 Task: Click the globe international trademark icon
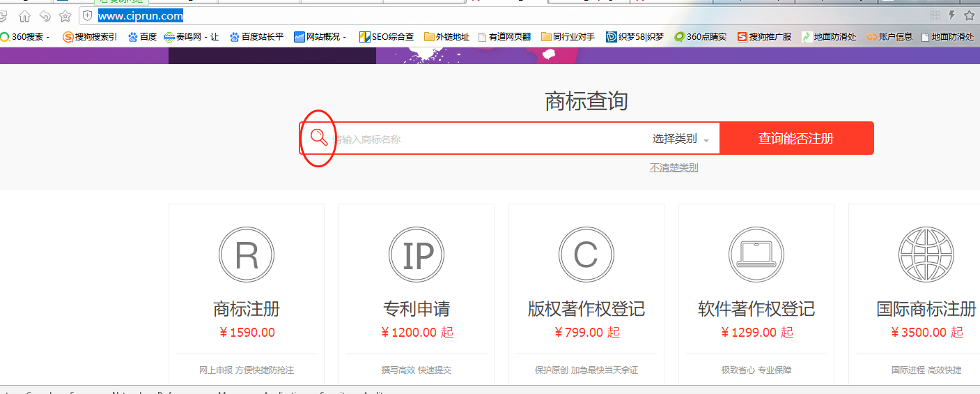point(926,255)
